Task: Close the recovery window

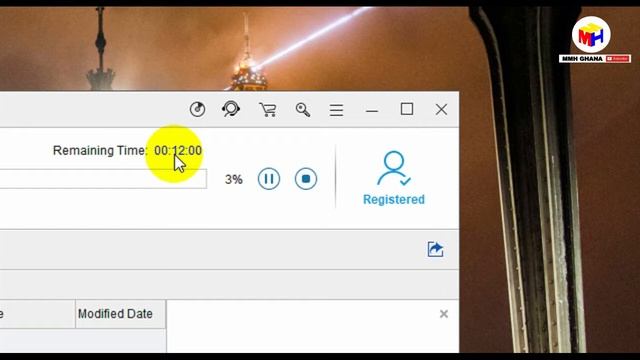Action: pyautogui.click(x=441, y=109)
